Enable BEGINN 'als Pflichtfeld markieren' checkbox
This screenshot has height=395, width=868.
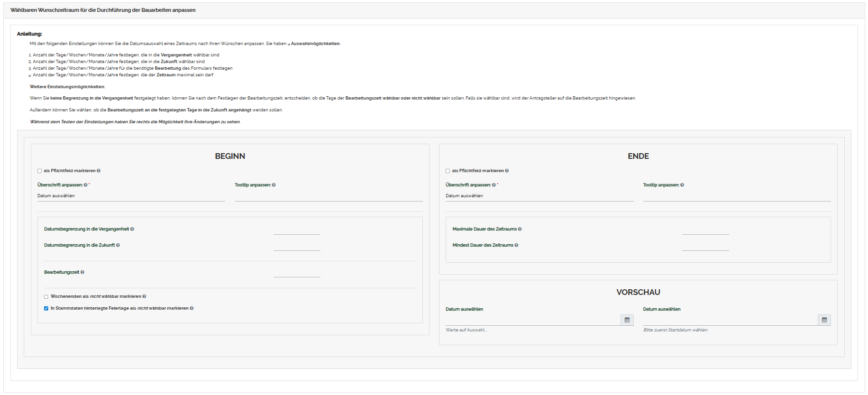(40, 171)
